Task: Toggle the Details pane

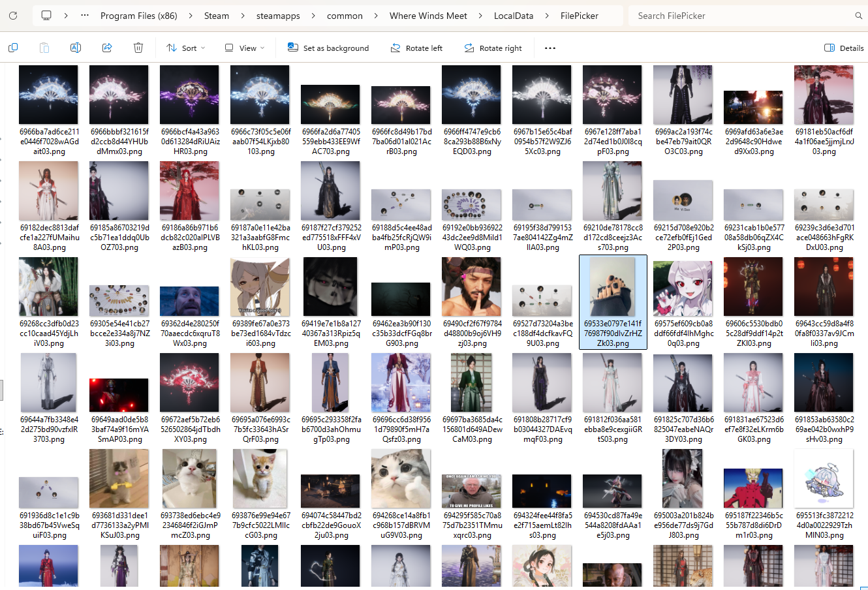Action: coord(844,48)
